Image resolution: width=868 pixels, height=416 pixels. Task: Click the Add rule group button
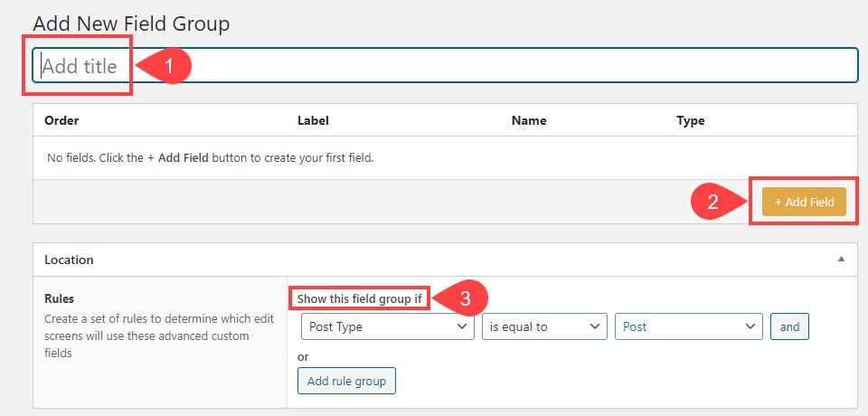346,381
